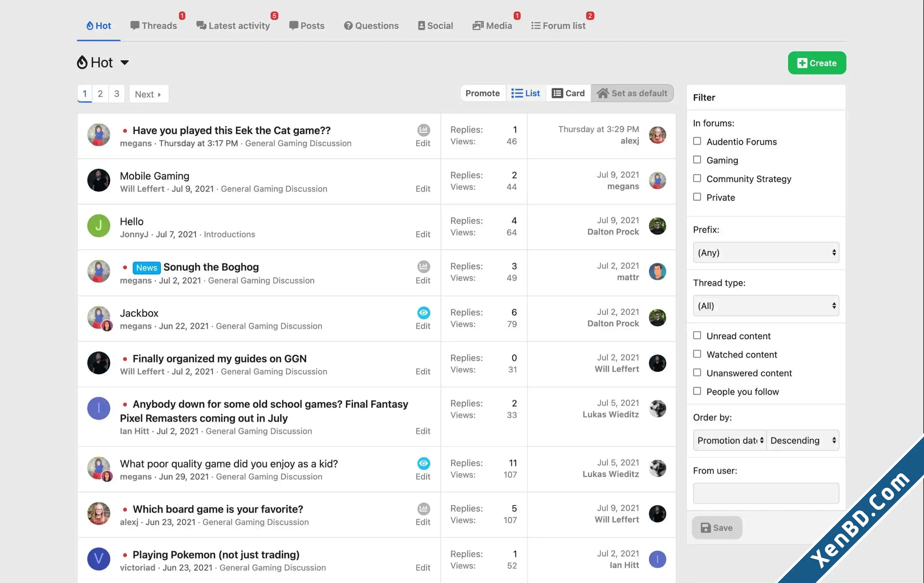Viewport: 924px width, 583px height.
Task: Switch to Latest activity tab
Action: pos(233,25)
